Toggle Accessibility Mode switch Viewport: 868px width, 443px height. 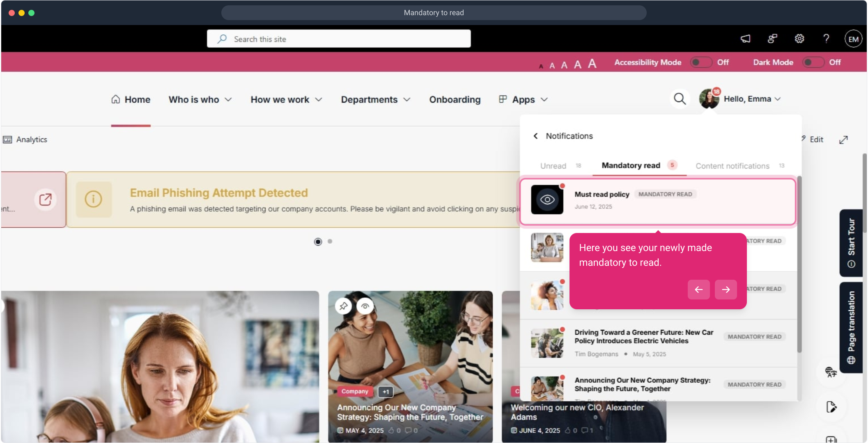(x=701, y=62)
